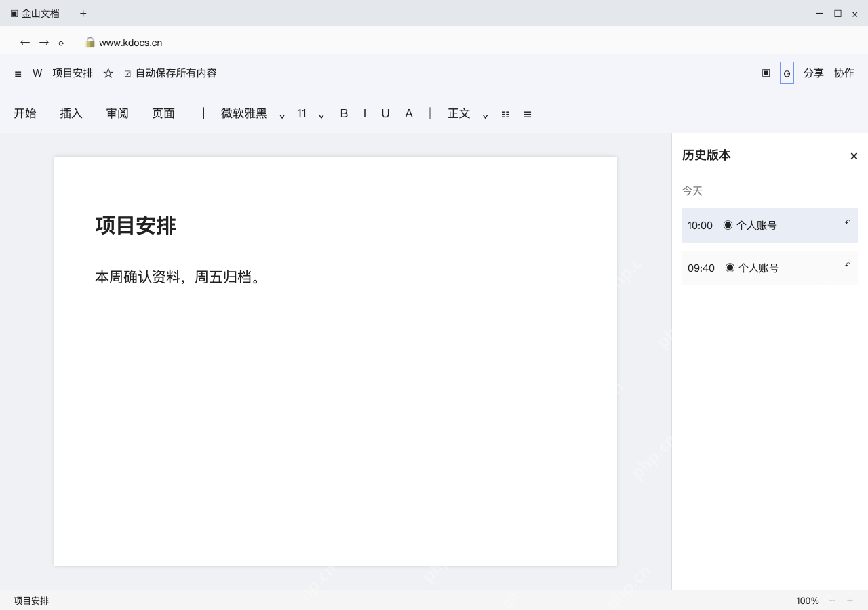Image resolution: width=868 pixels, height=610 pixels.
Task: Expand the paragraph style dropdown arrow
Action: (486, 115)
